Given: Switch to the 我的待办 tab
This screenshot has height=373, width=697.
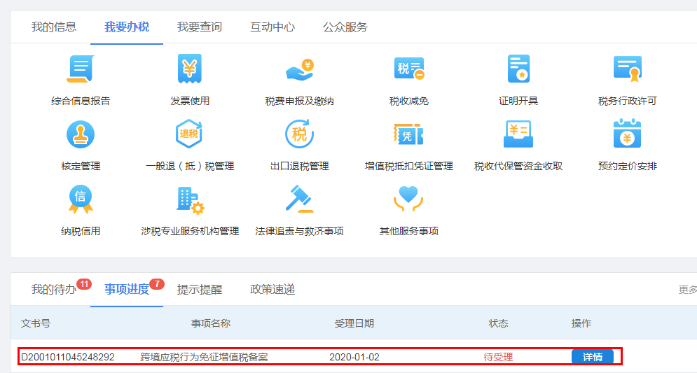Looking at the screenshot, I should tap(54, 290).
